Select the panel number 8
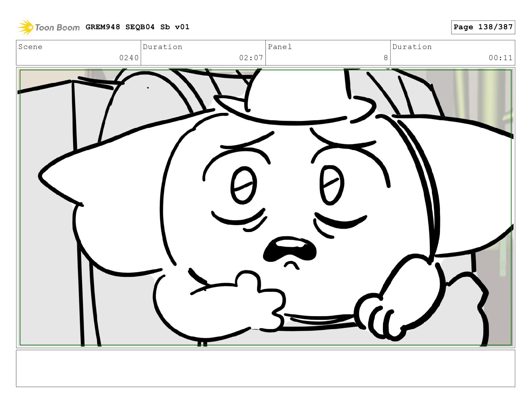Image resolution: width=532 pixels, height=411 pixels. pos(386,58)
